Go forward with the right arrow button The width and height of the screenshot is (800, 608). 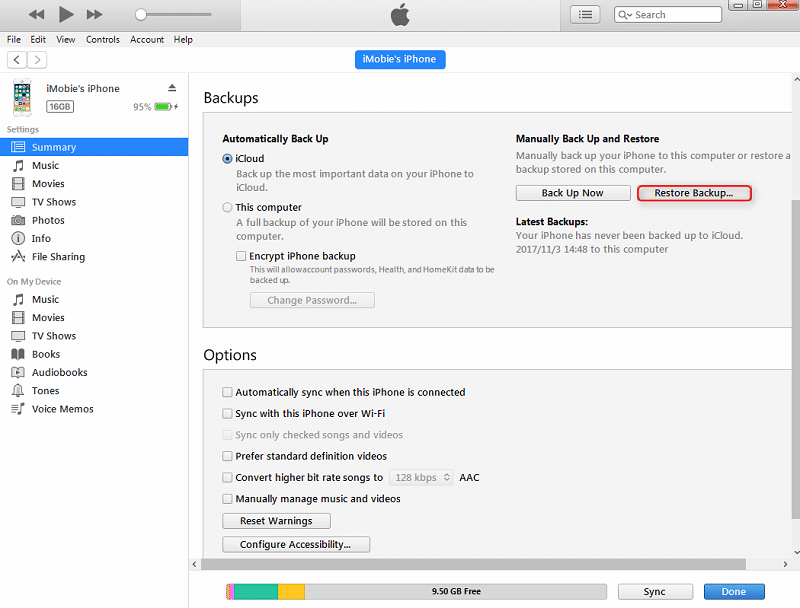(37, 60)
